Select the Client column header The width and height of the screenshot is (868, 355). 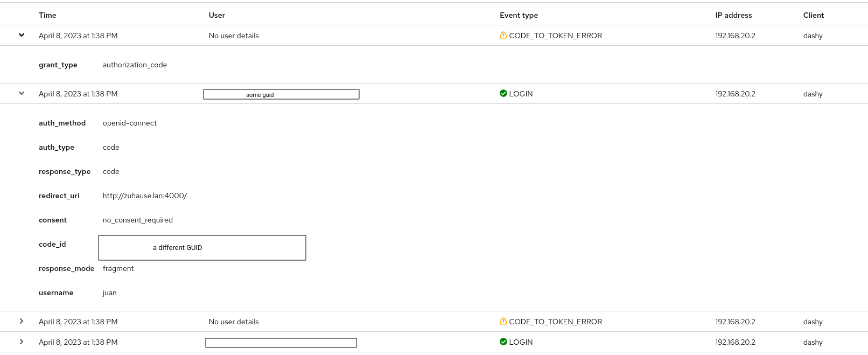pyautogui.click(x=814, y=15)
